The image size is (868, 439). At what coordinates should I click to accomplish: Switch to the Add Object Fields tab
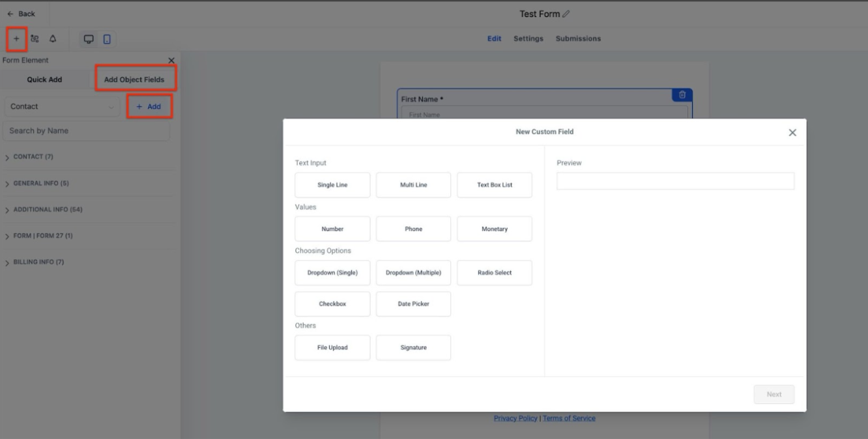134,79
